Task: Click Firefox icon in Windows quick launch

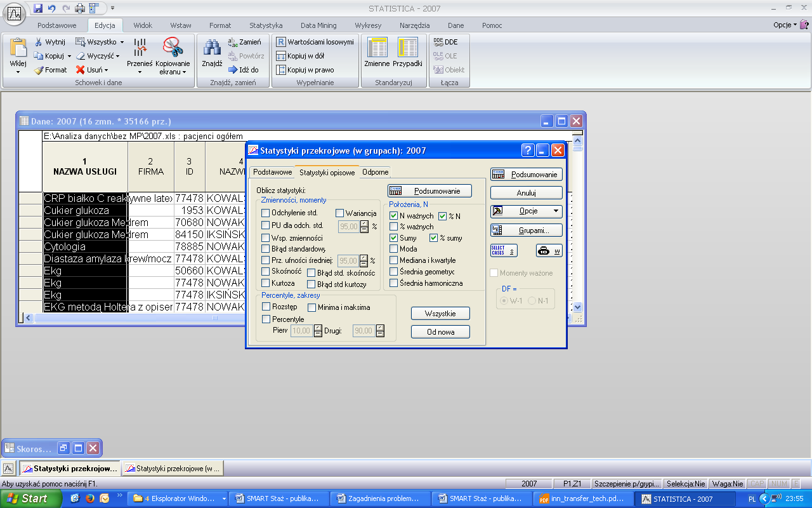Action: (89, 498)
